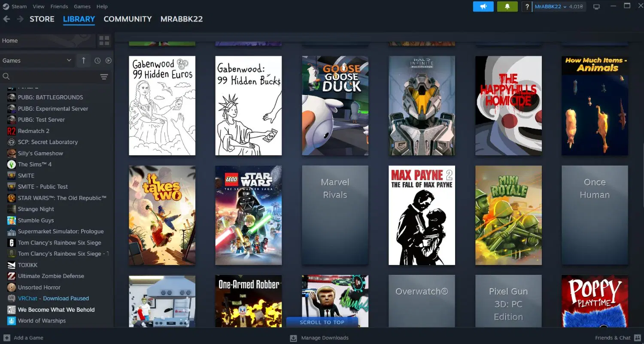Screen dimensions: 644x344
Task: Open Manage Downloads
Action: pyautogui.click(x=319, y=338)
